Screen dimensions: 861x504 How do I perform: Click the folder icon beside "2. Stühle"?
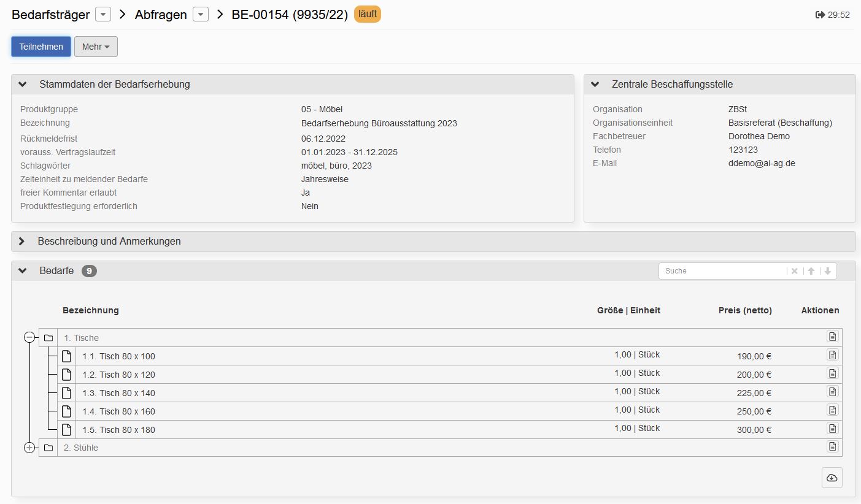pyautogui.click(x=48, y=447)
